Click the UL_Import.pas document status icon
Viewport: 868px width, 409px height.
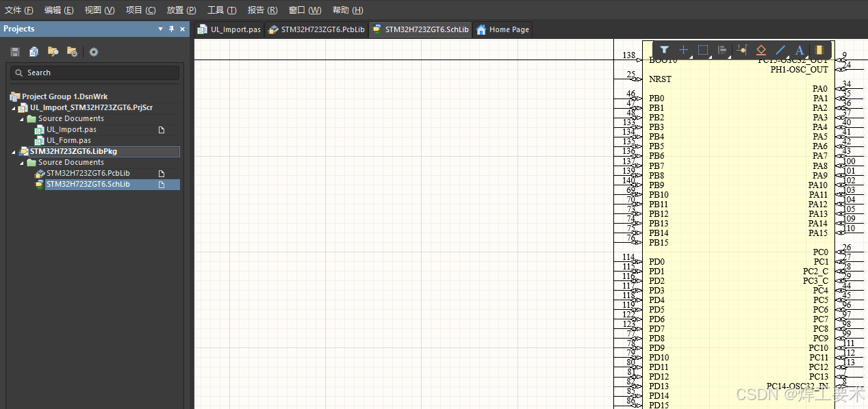[162, 129]
